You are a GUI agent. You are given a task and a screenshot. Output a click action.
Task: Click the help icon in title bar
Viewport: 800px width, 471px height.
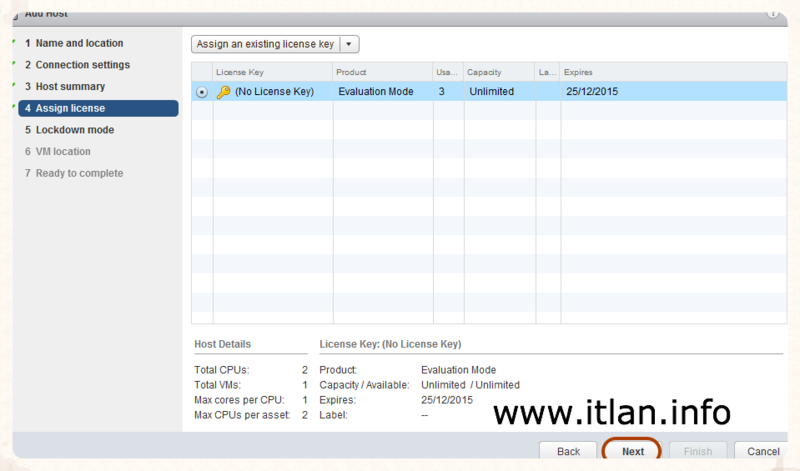click(x=771, y=13)
